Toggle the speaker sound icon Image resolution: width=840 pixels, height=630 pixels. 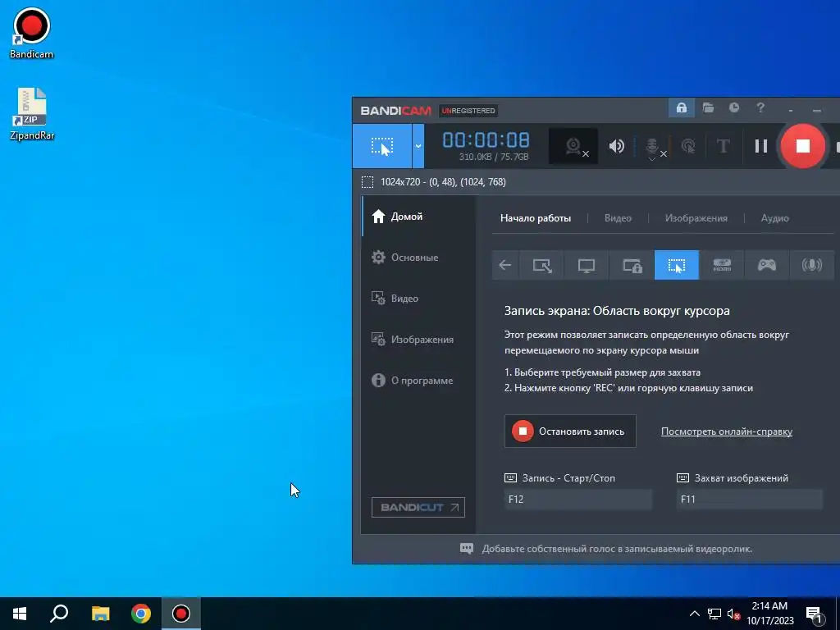[x=617, y=146]
